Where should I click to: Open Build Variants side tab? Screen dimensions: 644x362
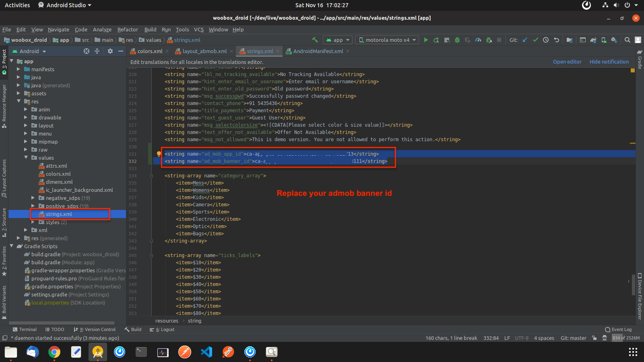coord(4,302)
